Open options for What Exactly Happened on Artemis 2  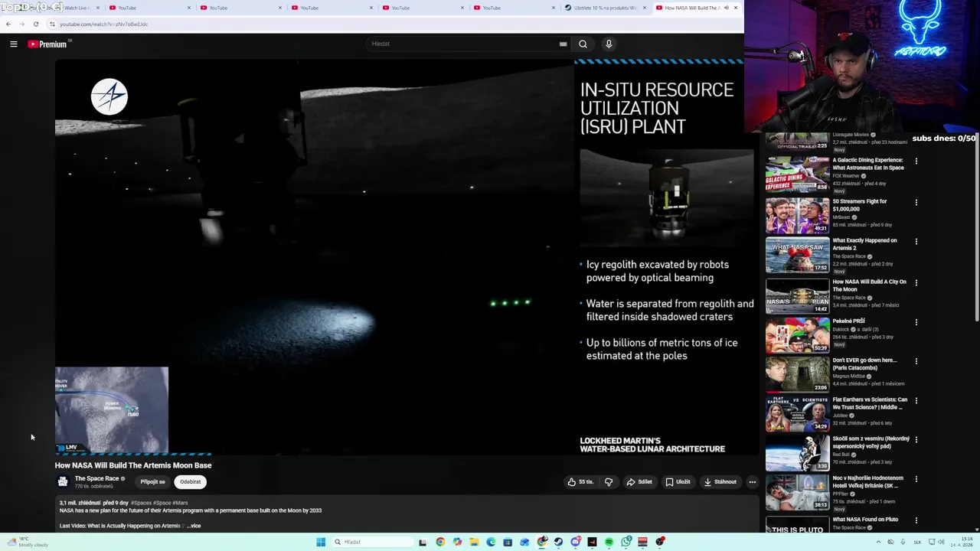click(x=916, y=242)
